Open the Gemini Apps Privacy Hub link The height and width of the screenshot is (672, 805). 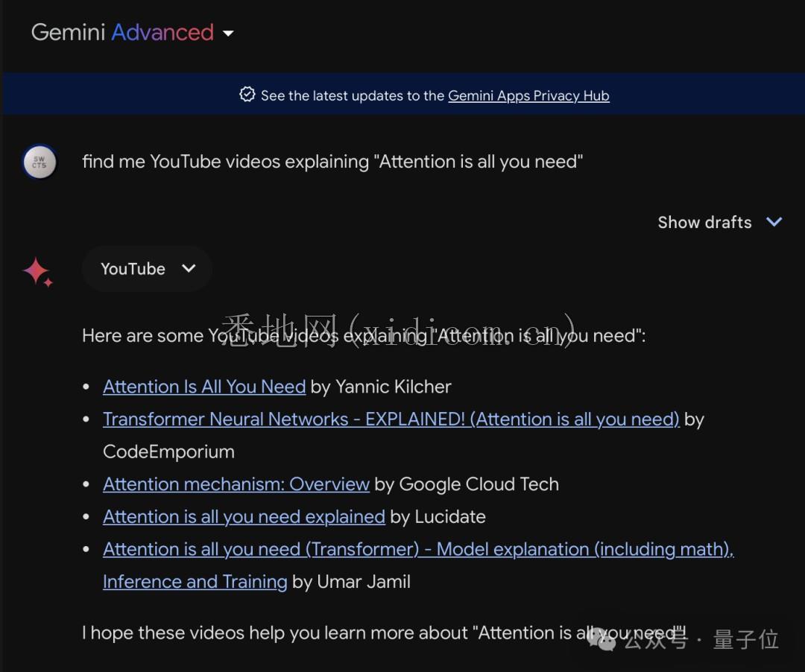click(x=528, y=96)
